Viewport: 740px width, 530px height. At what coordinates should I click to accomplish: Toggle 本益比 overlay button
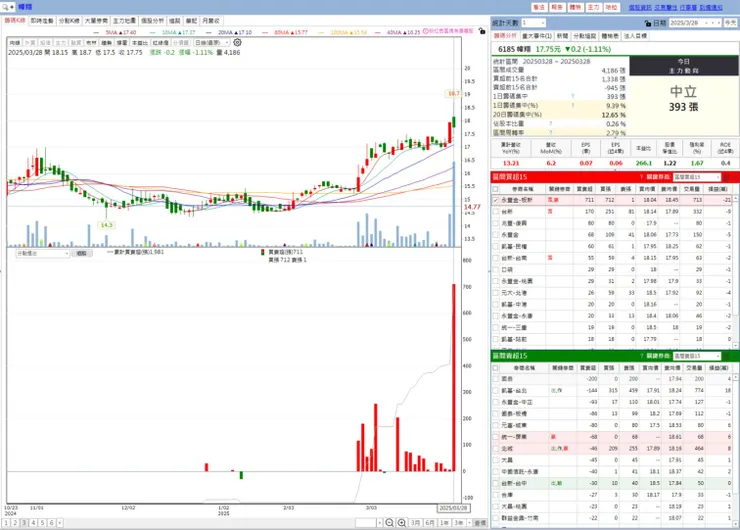140,42
